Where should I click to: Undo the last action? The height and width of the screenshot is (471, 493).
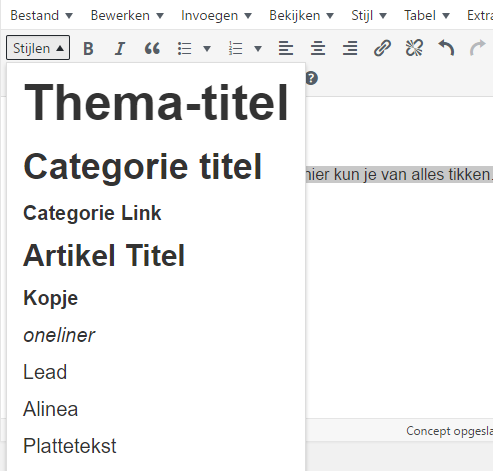tap(446, 49)
